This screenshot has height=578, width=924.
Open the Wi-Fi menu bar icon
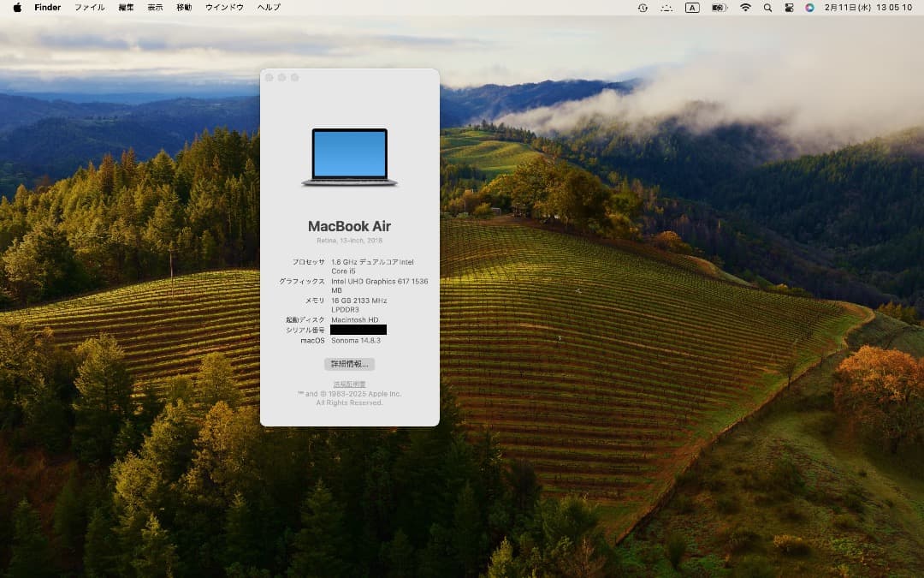coord(745,7)
